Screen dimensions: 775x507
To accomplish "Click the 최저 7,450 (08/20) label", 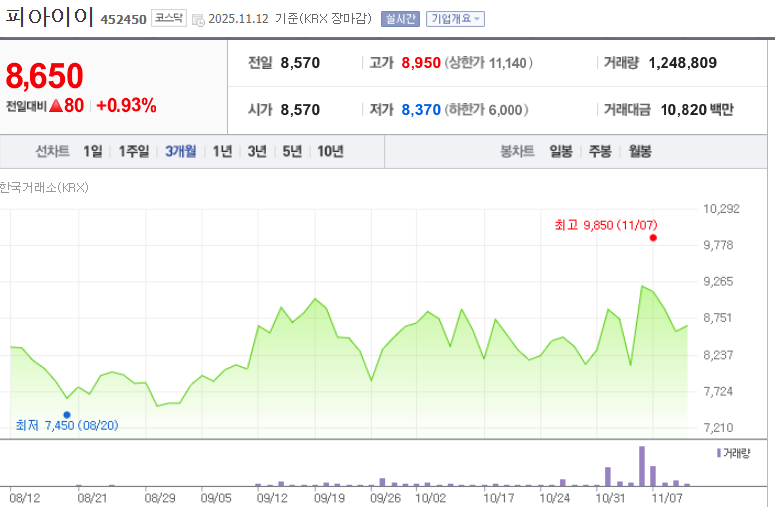I will [x=67, y=425].
